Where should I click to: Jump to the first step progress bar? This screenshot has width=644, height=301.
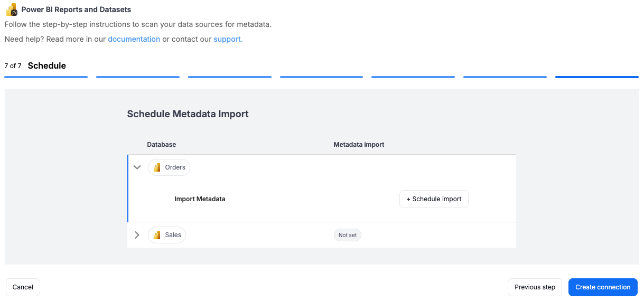[46, 77]
